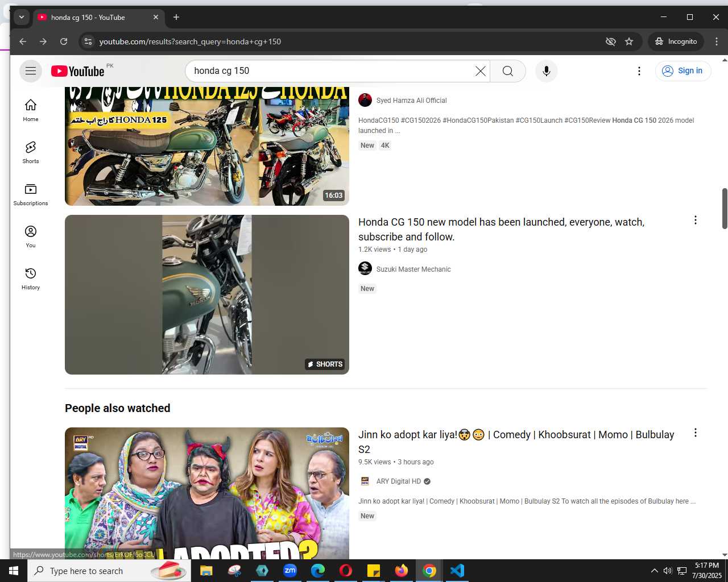The image size is (728, 582).
Task: Click the speaker volume tray icon
Action: [668, 571]
